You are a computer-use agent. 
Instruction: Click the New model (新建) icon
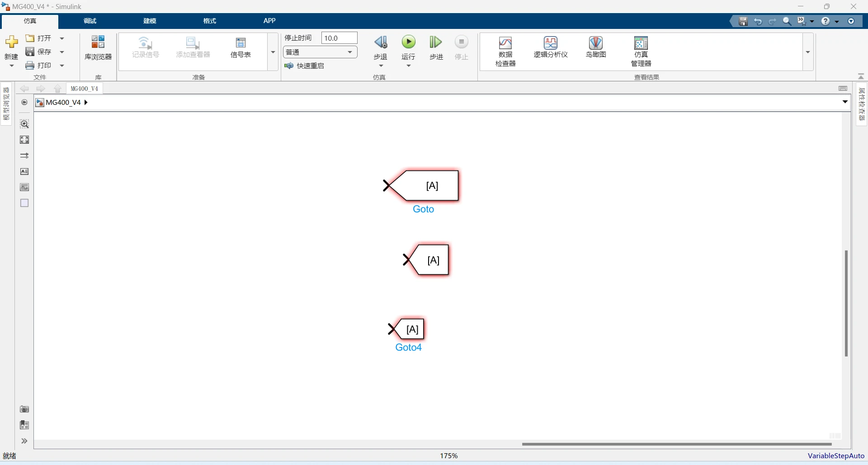tap(11, 42)
